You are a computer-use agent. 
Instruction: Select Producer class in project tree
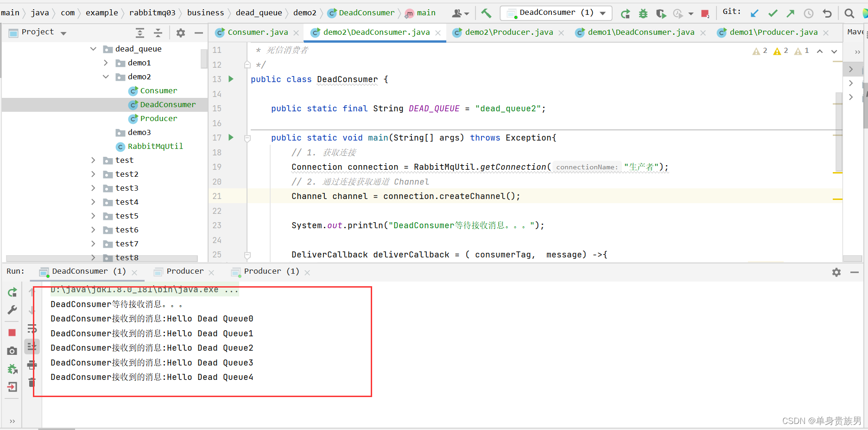[x=158, y=118]
